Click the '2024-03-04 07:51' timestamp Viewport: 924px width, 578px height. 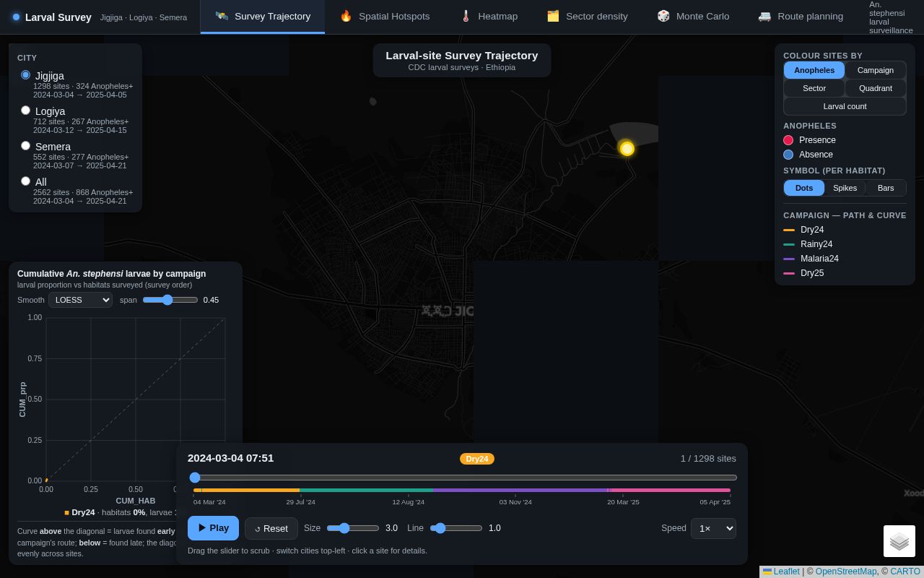pos(230,458)
